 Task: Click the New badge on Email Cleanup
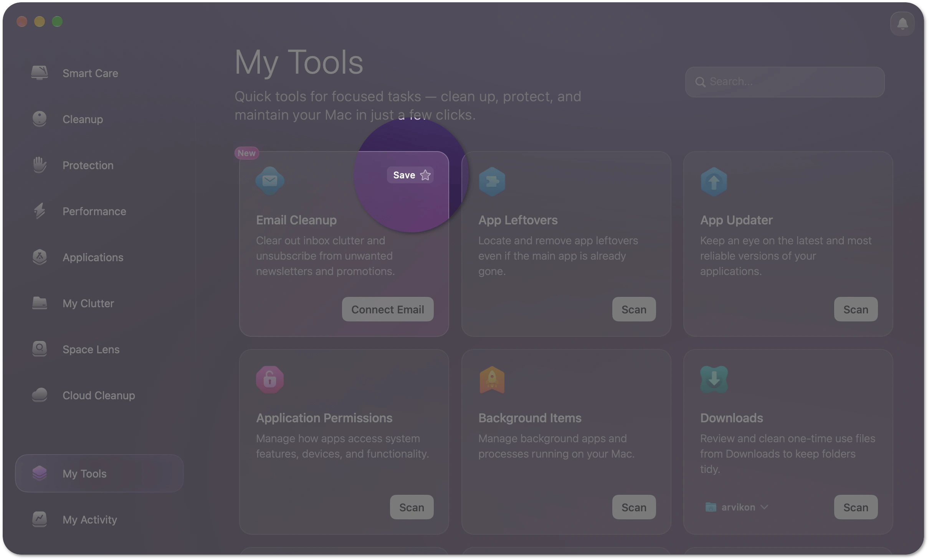coord(246,153)
